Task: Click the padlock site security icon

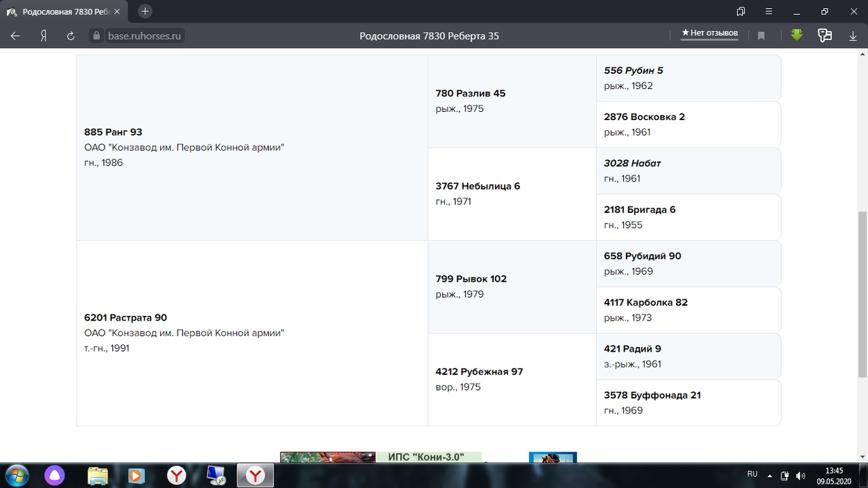Action: point(96,36)
